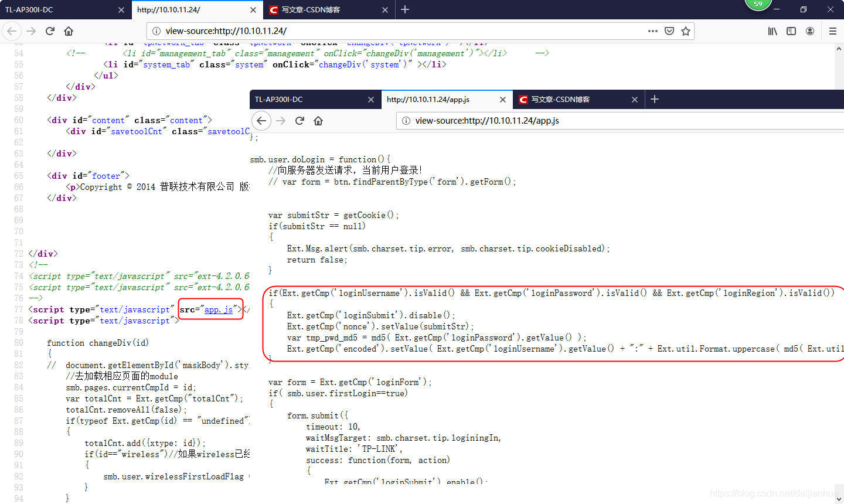This screenshot has width=844, height=504.
Task: Click 'return false;' in app.js source
Action: tap(317, 260)
